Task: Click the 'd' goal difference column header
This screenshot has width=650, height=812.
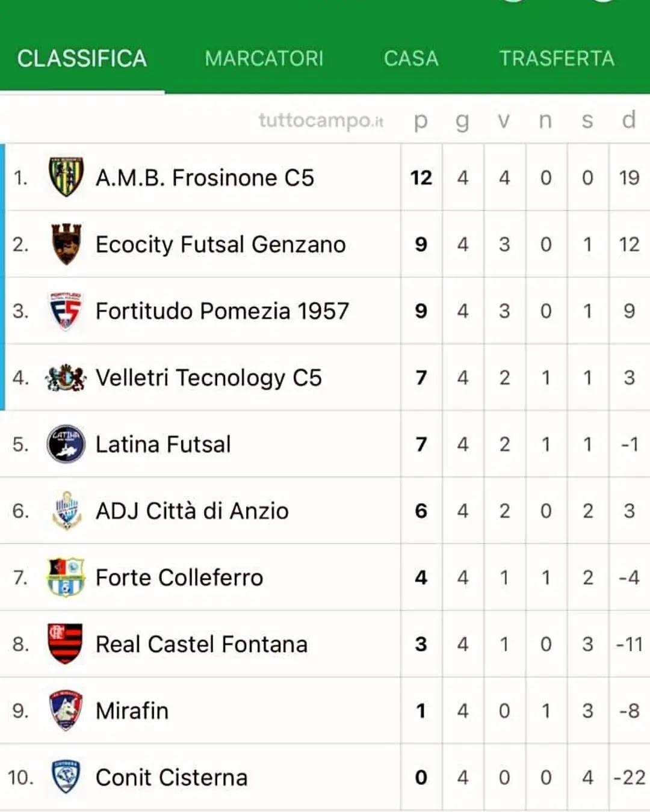Action: 629,120
